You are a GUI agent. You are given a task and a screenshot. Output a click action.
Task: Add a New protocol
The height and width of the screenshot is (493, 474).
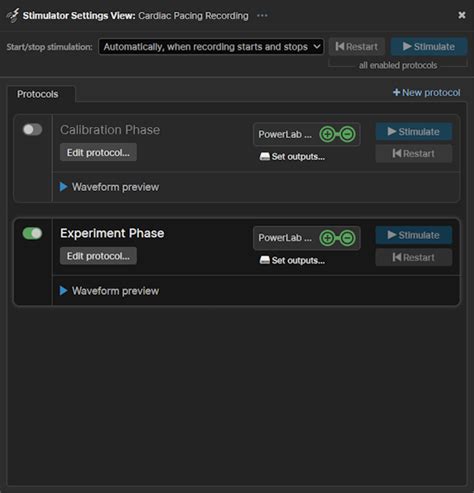pos(427,92)
